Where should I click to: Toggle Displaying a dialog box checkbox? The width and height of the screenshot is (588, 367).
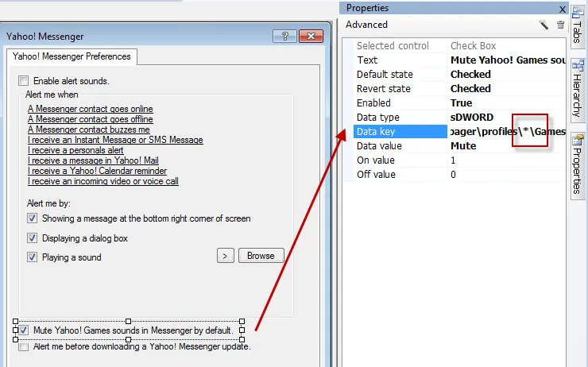[x=33, y=238]
